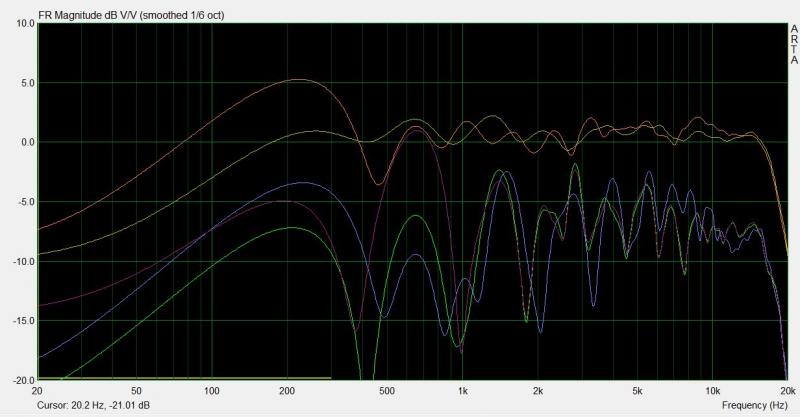Click the -20.0 y-axis value

click(26, 380)
